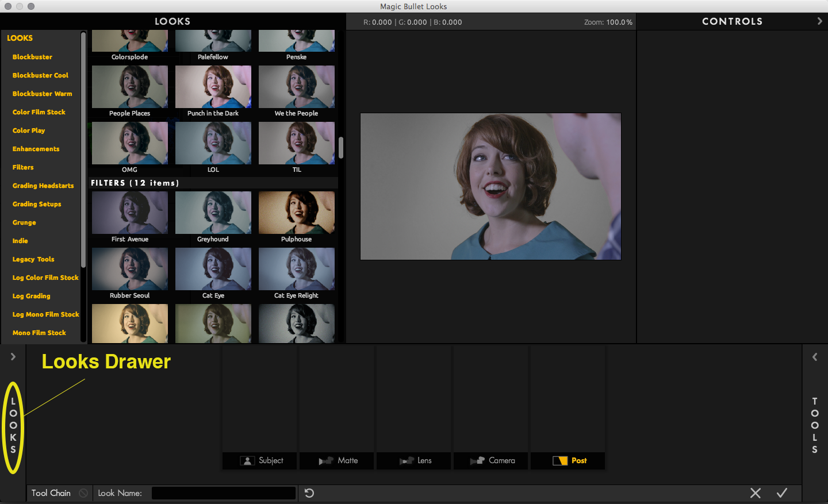
Task: Apply the Rubber Seoul filter look
Action: pos(130,269)
